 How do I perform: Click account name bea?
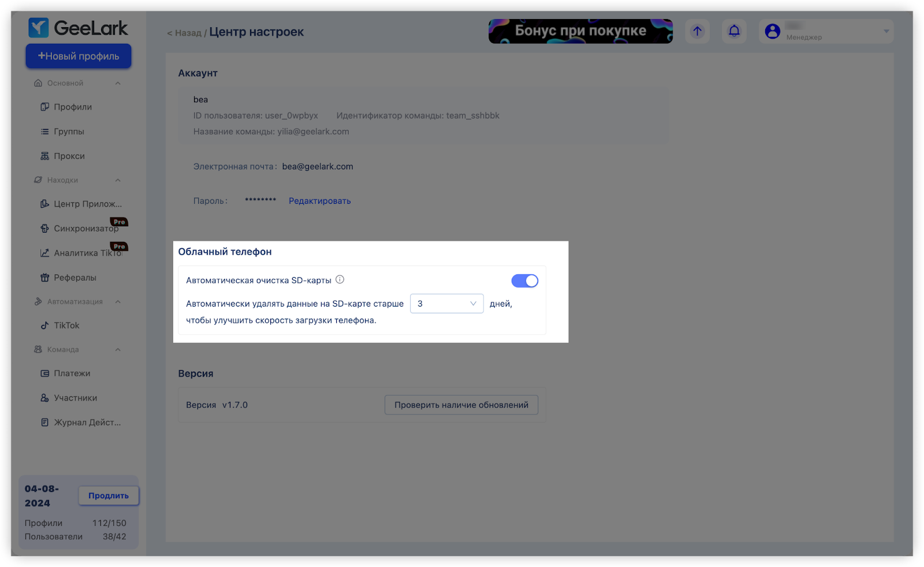coord(200,99)
